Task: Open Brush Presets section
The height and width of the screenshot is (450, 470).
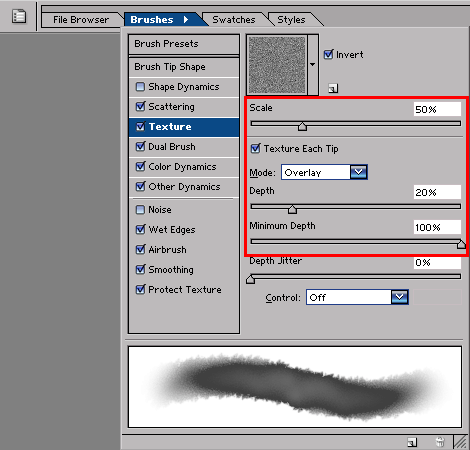Action: (x=184, y=44)
